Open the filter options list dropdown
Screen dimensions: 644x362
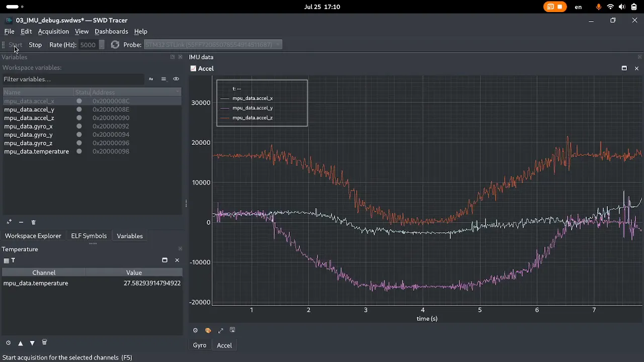[x=164, y=79]
